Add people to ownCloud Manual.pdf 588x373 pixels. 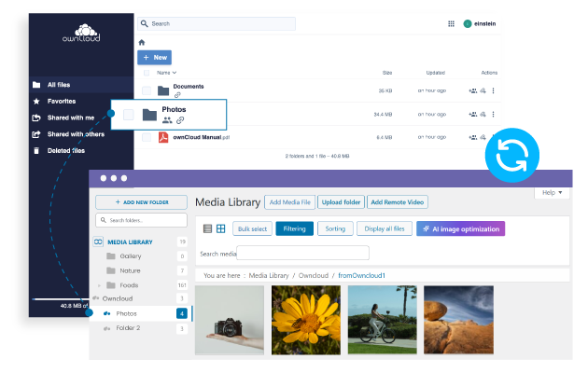click(473, 137)
